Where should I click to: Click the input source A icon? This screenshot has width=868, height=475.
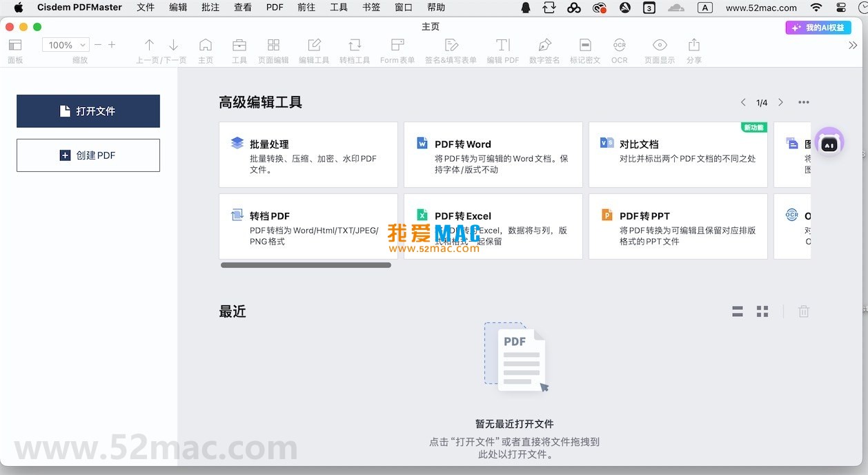pos(704,8)
